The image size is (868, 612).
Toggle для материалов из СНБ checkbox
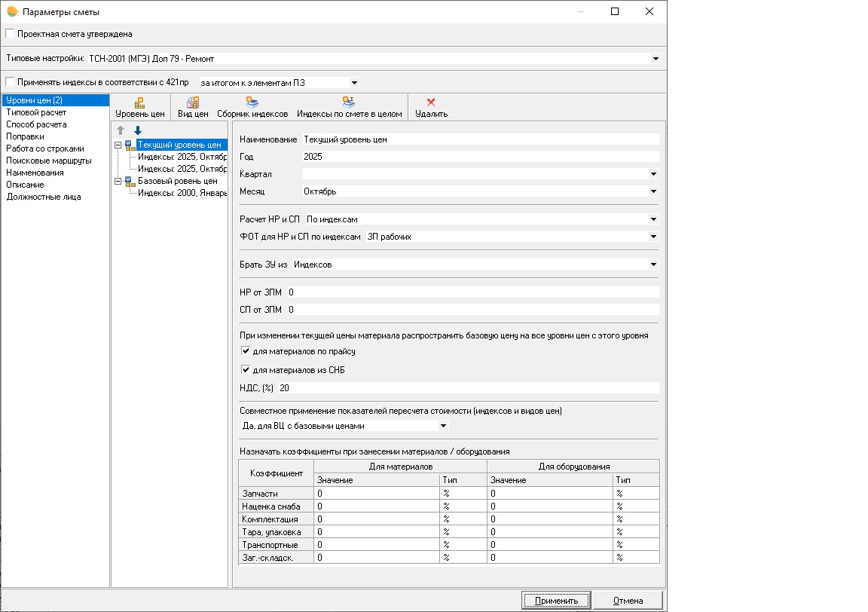[x=246, y=370]
